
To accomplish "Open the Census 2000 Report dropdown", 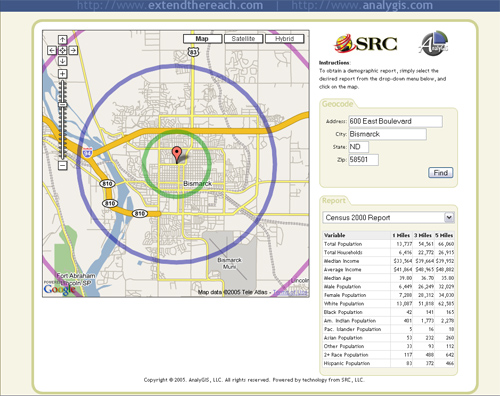I will point(388,218).
